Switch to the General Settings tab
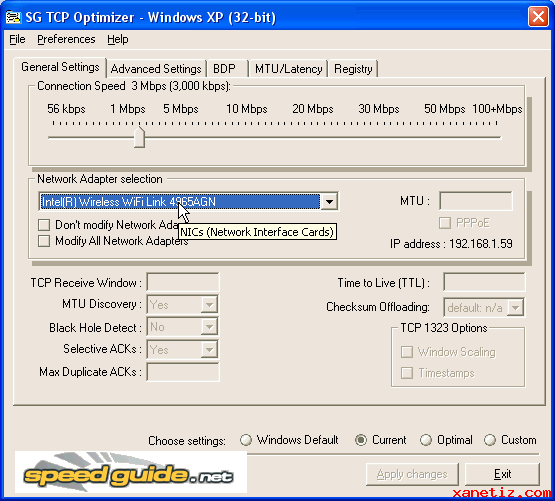Image resolution: width=555 pixels, height=501 pixels. click(x=60, y=67)
